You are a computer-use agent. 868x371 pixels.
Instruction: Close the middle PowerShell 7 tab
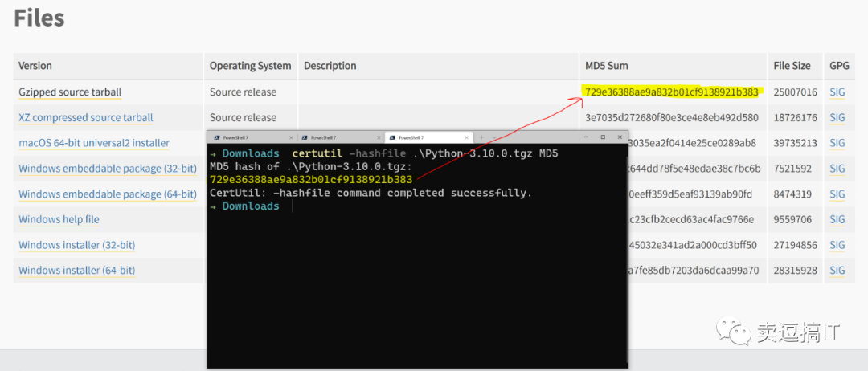(378, 137)
